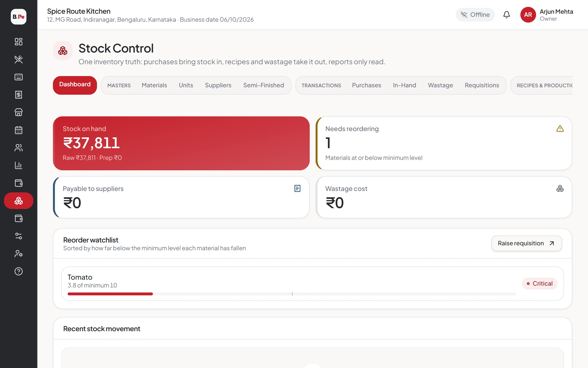Click the AR profile avatar
The width and height of the screenshot is (588, 368).
point(528,15)
